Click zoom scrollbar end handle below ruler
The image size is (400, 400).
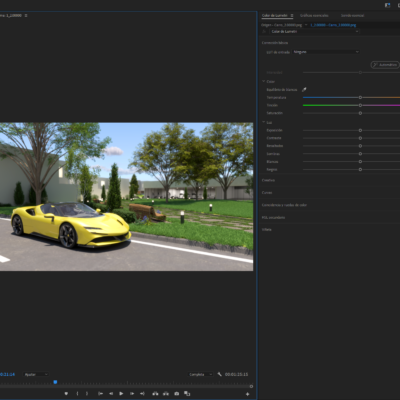[251, 387]
